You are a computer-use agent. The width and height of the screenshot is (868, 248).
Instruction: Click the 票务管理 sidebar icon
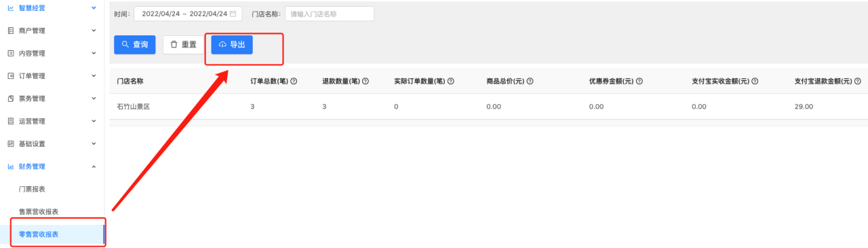click(10, 99)
